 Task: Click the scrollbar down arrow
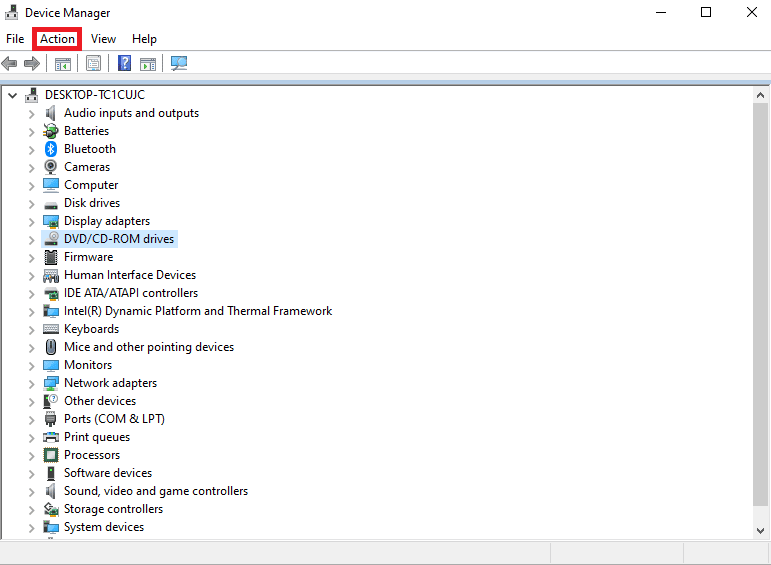[760, 531]
